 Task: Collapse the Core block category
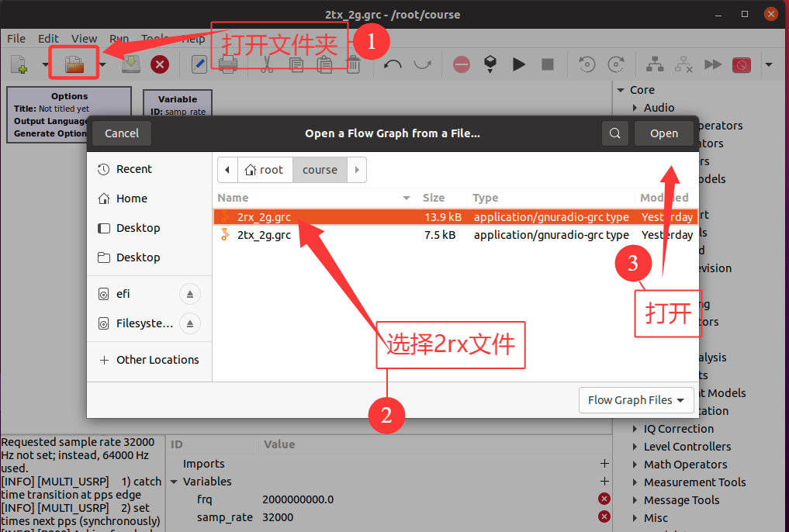(x=621, y=90)
